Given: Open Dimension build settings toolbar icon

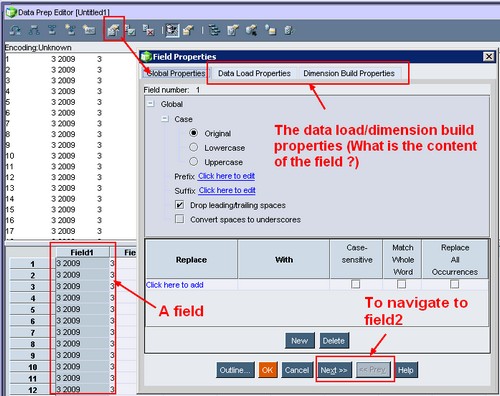Looking at the screenshot, I should tap(233, 31).
